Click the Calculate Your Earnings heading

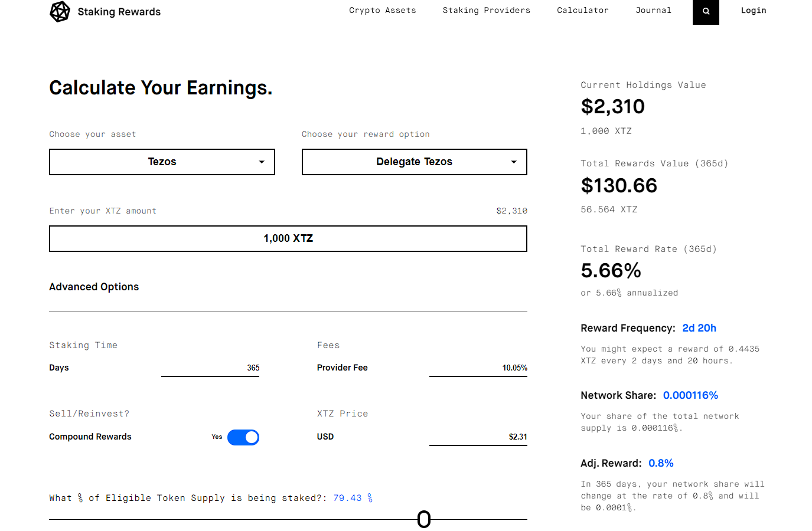(x=161, y=88)
